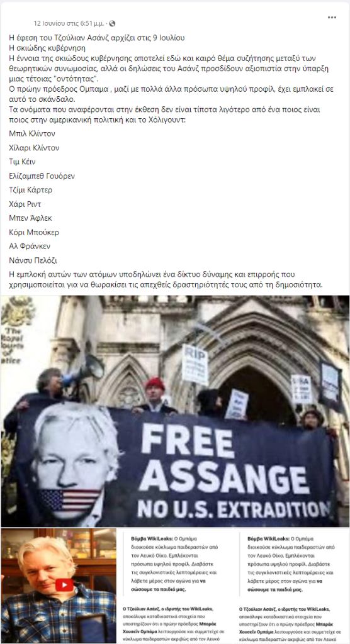
Task: Open the Free Assange banner photo
Action: point(175,411)
